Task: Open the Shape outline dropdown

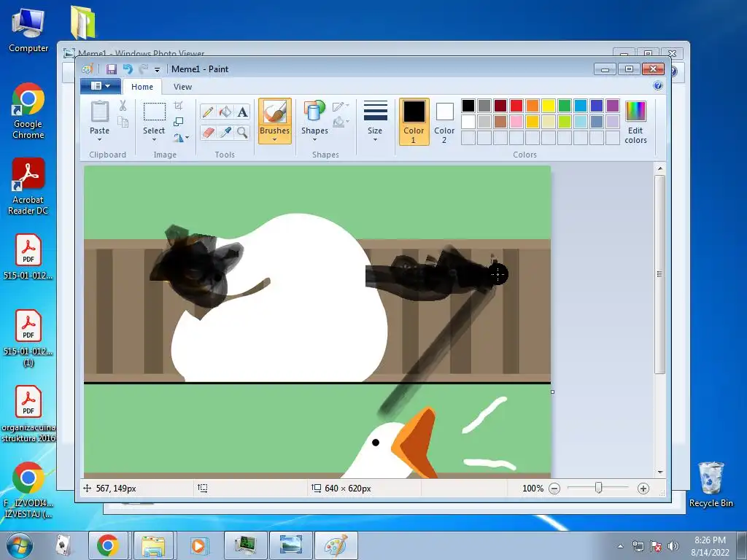Action: click(x=340, y=106)
